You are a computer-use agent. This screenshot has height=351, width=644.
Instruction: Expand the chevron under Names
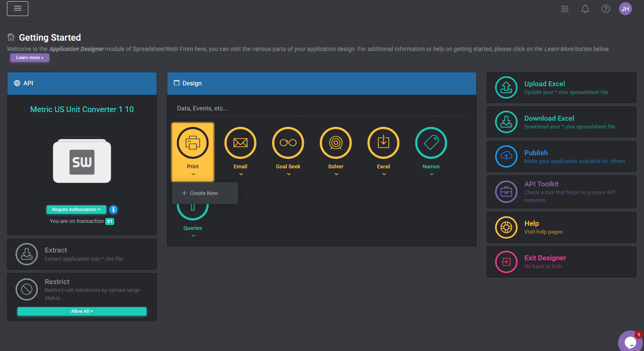click(432, 174)
